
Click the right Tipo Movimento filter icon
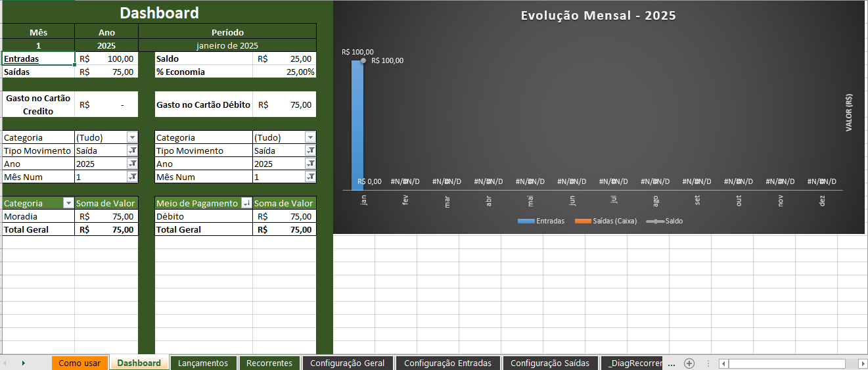(310, 150)
